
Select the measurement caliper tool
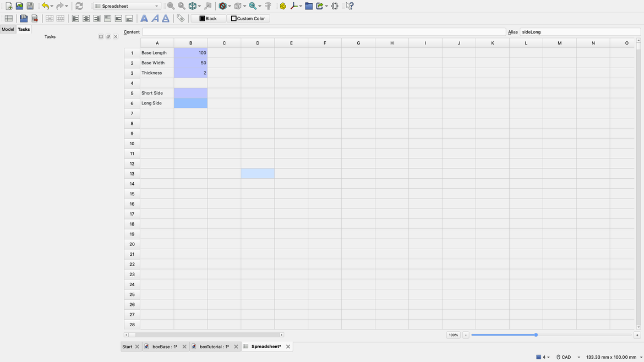(x=268, y=6)
